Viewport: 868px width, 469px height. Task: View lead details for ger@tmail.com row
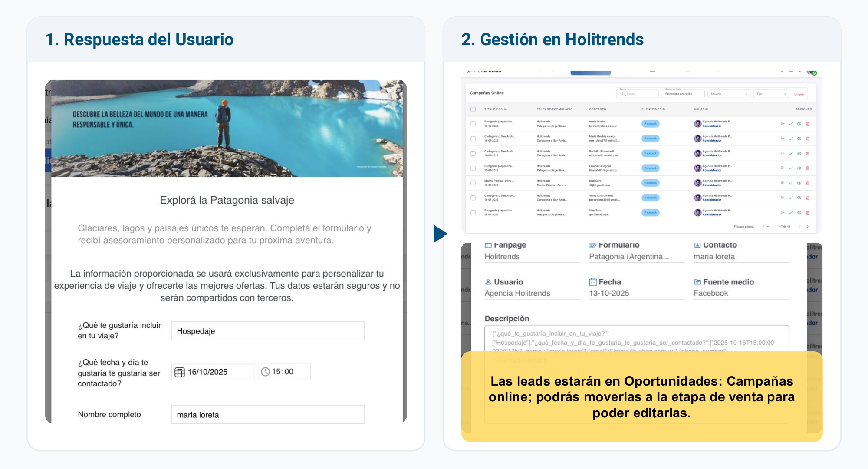coord(799,212)
